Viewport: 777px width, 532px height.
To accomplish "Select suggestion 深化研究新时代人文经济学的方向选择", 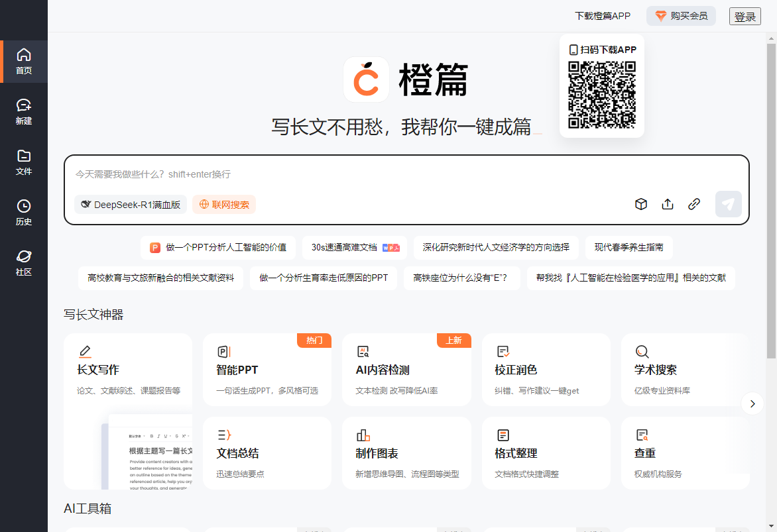I will [496, 248].
